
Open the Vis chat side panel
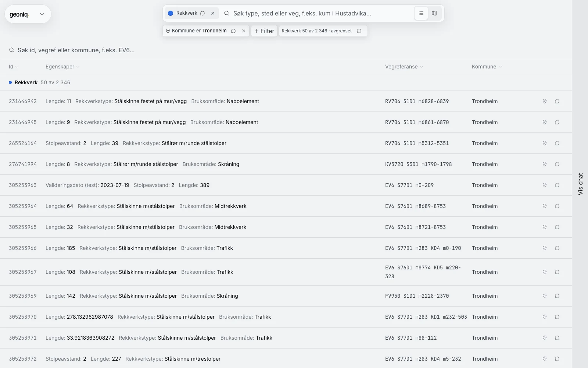pos(580,184)
